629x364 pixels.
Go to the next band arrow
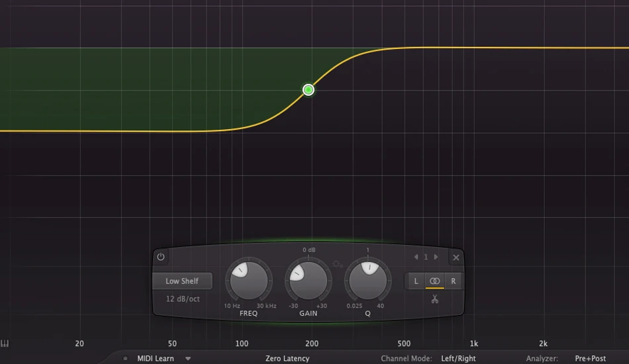click(x=436, y=257)
